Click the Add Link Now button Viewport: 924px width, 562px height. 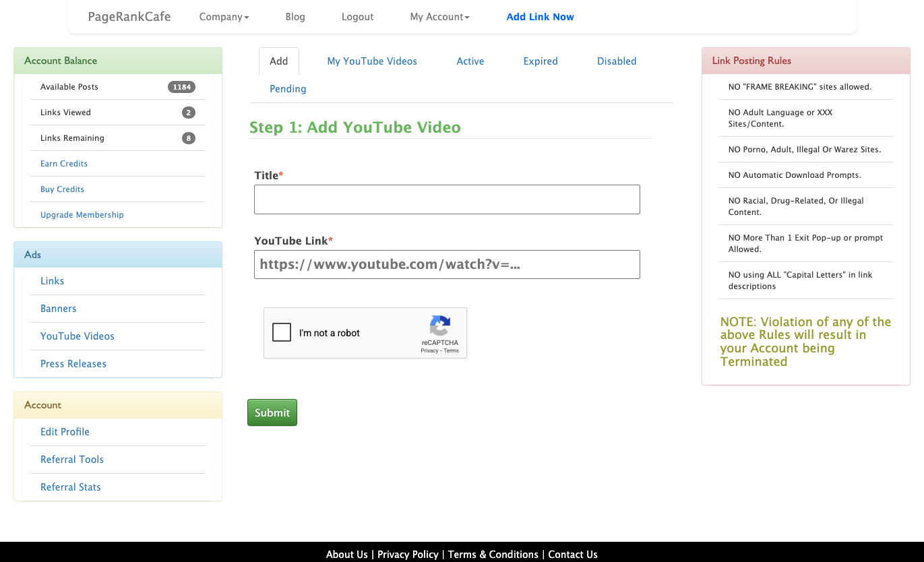coord(540,16)
